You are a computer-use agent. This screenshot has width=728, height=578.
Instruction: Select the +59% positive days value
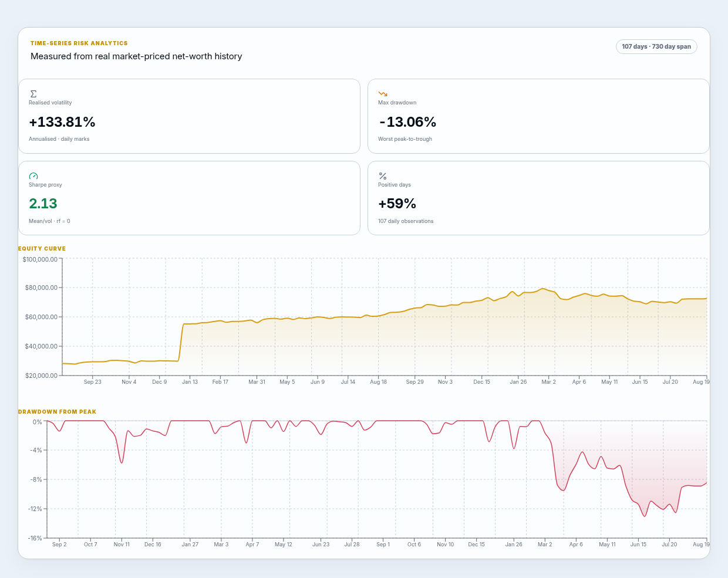click(397, 204)
